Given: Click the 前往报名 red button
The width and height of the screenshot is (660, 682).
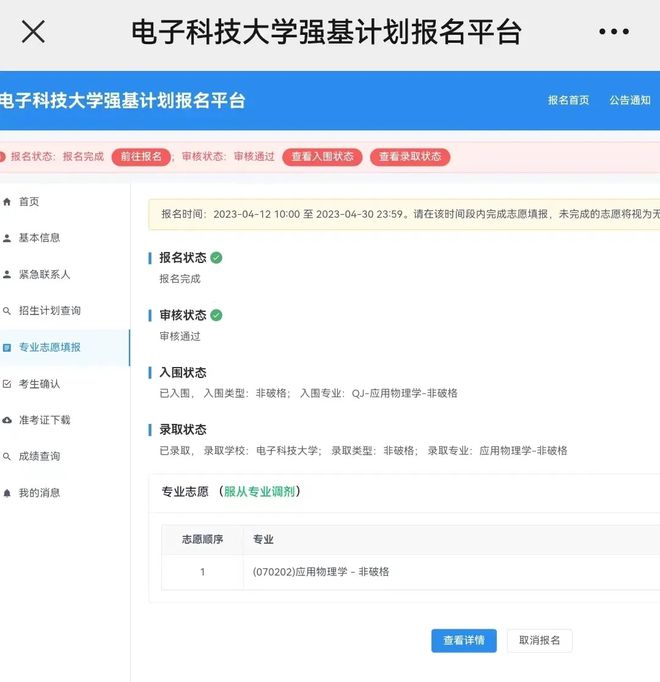Looking at the screenshot, I should point(141,157).
